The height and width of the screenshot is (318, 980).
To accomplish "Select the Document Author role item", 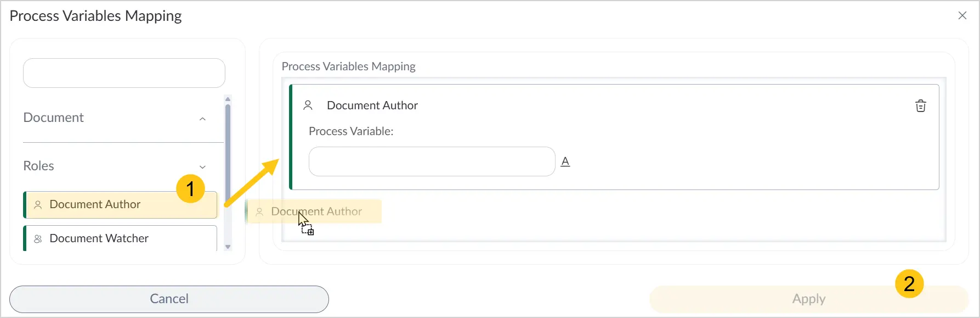I will pyautogui.click(x=121, y=205).
